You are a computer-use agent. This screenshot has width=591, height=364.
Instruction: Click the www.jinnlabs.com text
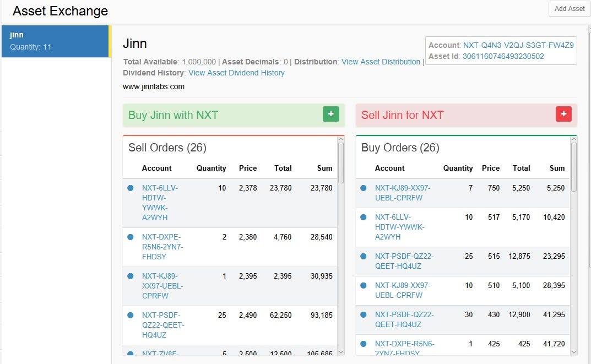pyautogui.click(x=154, y=86)
